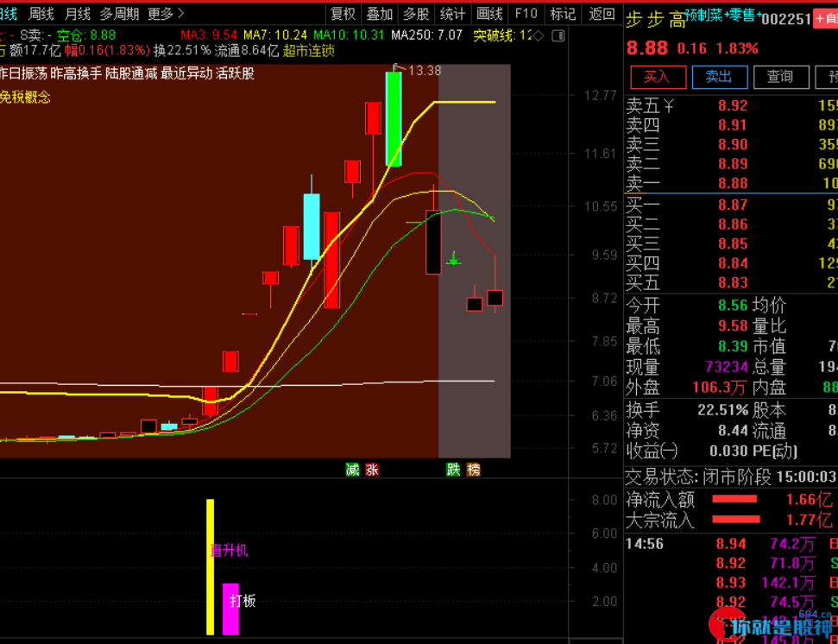Screen dimensions: 838x644
Task: Toggle the side panel icon above the chart
Action: (x=558, y=35)
